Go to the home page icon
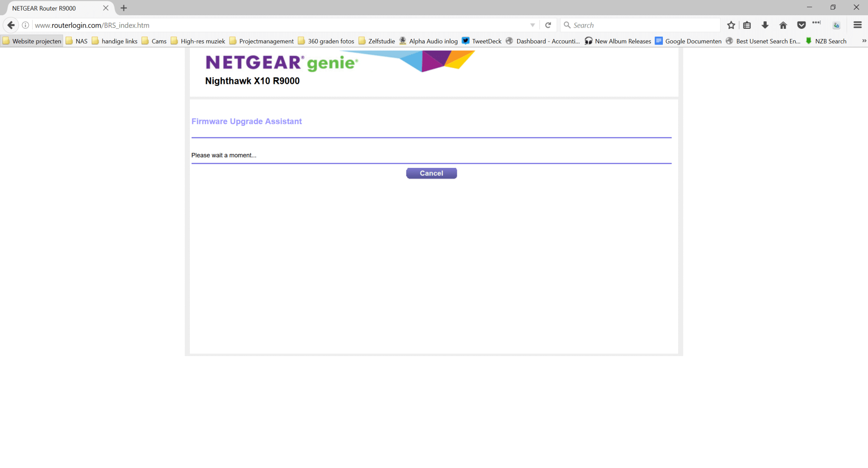This screenshot has height=468, width=868. [783, 25]
